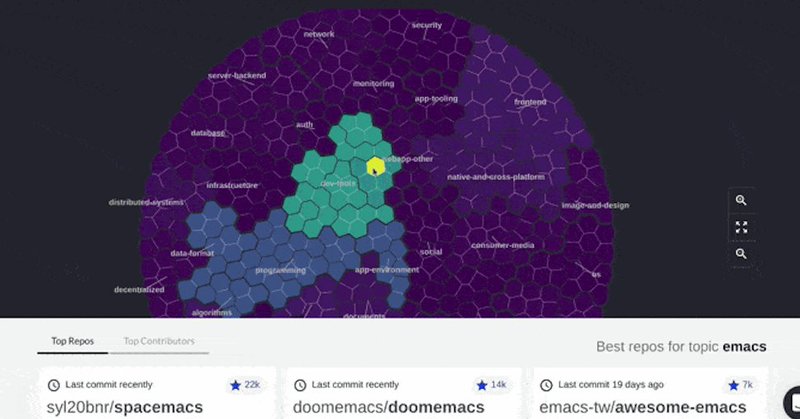Select the 'image-and-design' map label
The image size is (800, 419).
tap(595, 205)
